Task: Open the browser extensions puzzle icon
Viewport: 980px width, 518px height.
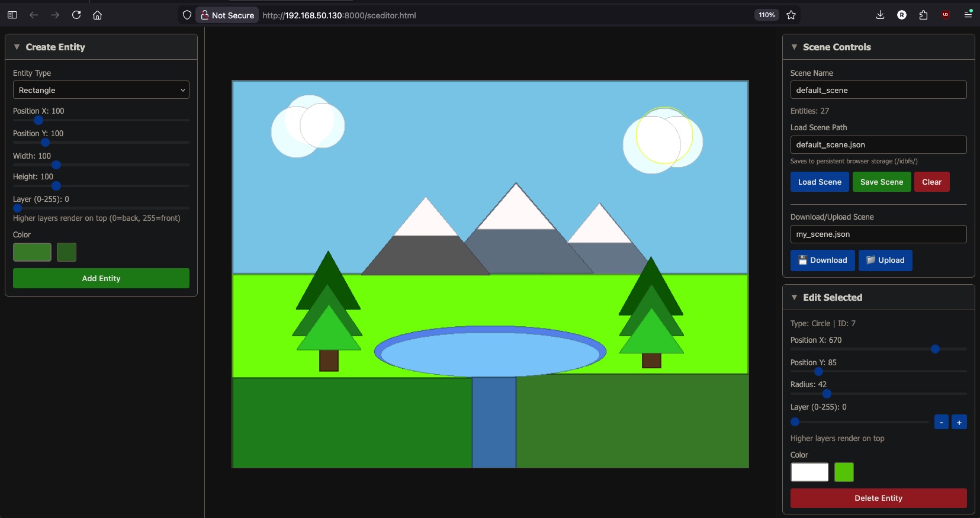Action: 923,15
